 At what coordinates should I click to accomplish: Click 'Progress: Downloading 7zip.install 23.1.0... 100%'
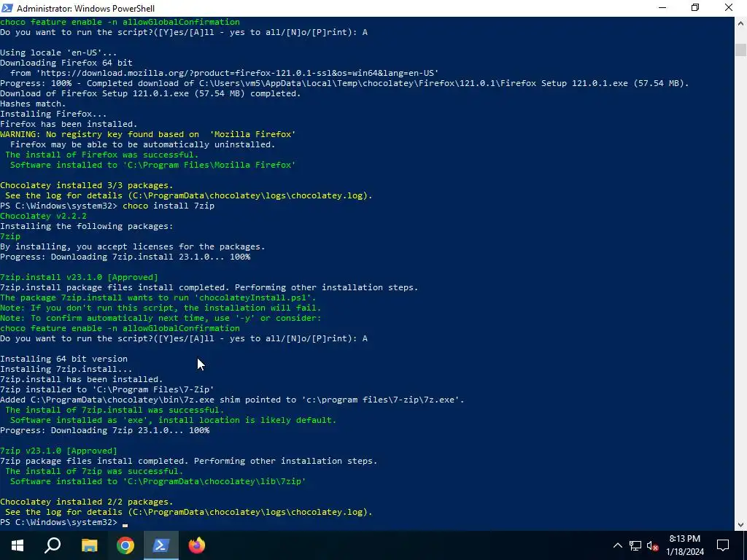125,257
